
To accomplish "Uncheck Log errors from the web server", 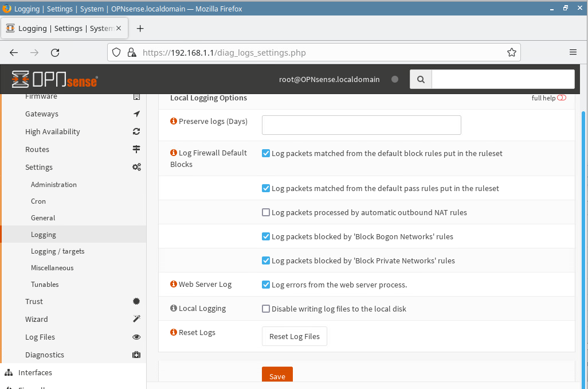I will pos(266,285).
